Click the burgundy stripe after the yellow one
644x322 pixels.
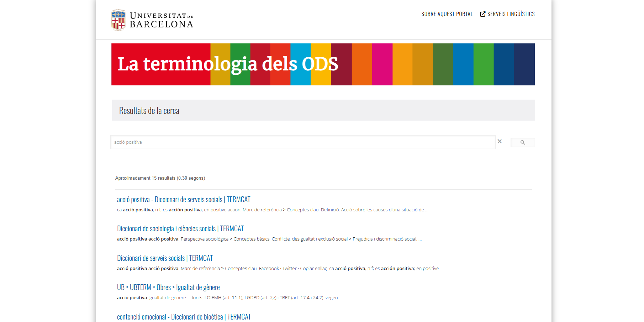tap(341, 64)
